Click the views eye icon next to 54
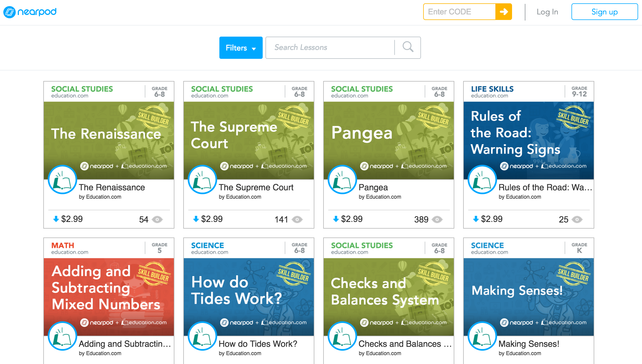This screenshot has width=642, height=364. 157,219
